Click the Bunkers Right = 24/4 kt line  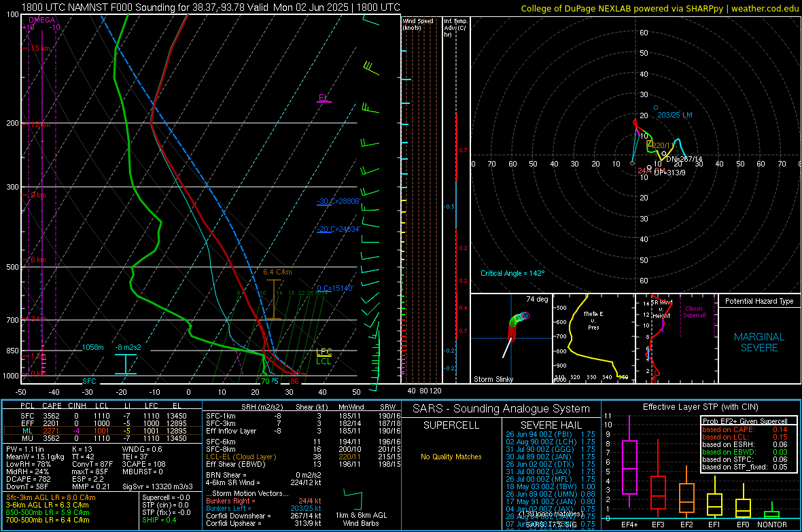click(264, 501)
